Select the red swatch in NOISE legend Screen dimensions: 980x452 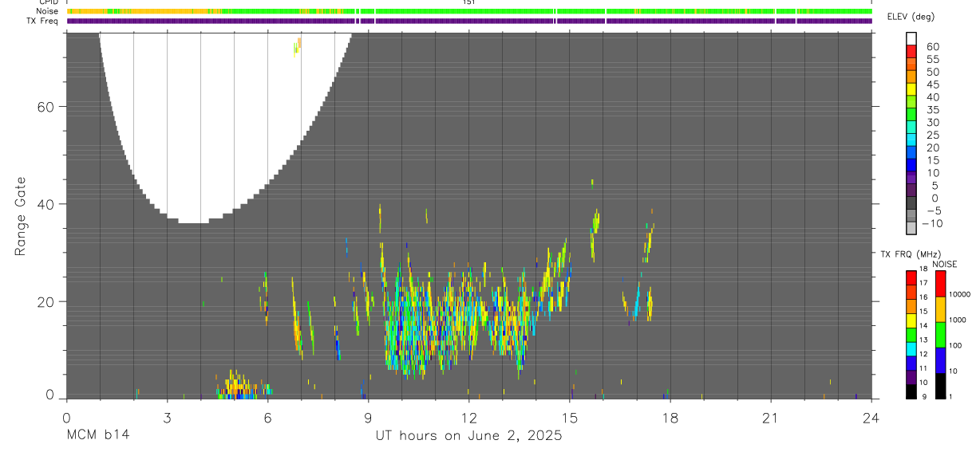(x=941, y=284)
